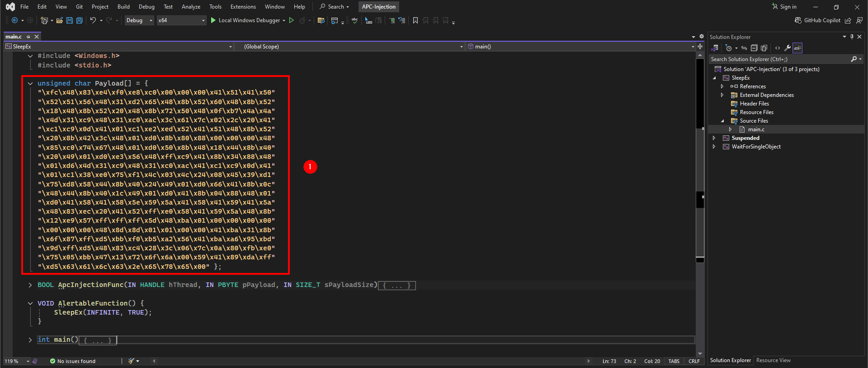
Task: Click the comment out selected lines icon
Action: coord(392,20)
